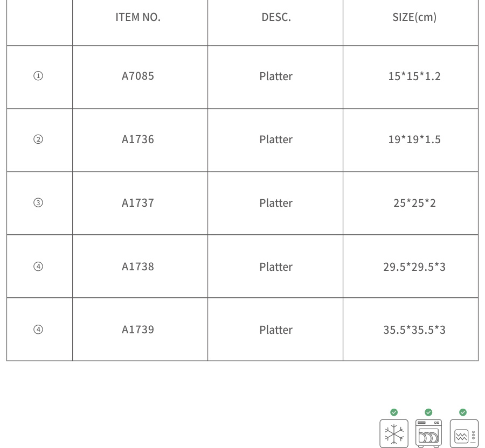
Task: Click circled 4 marker in the A1738 row
Action: [x=38, y=267]
